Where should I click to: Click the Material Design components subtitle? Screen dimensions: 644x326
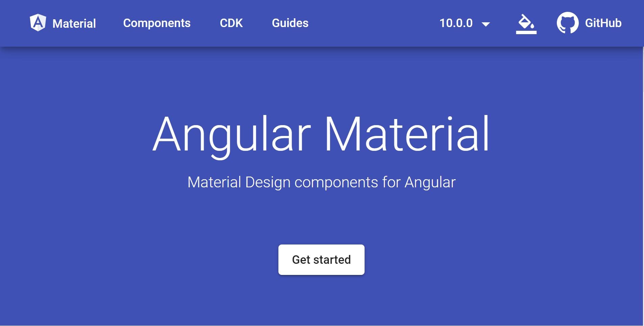click(x=322, y=182)
